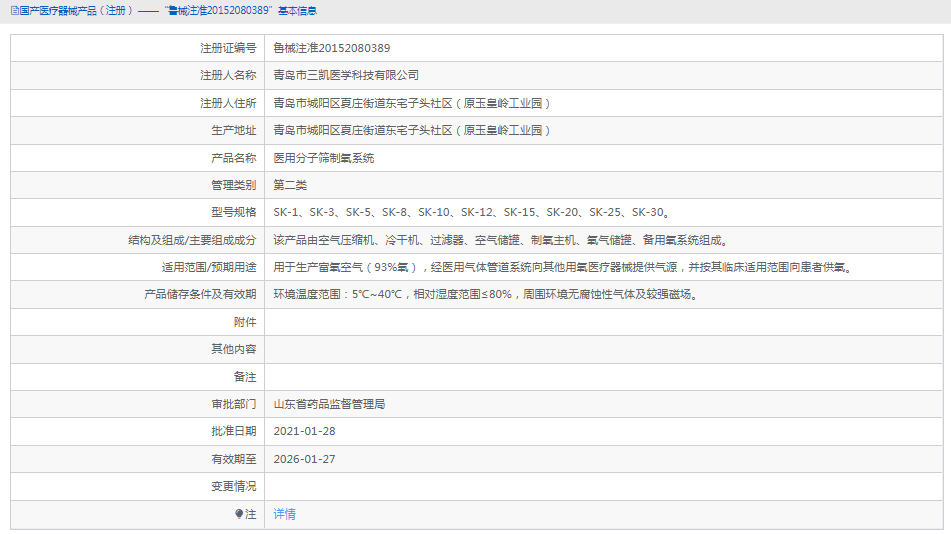Click the bullet icon beside 注
The width and height of the screenshot is (951, 534).
tap(239, 514)
